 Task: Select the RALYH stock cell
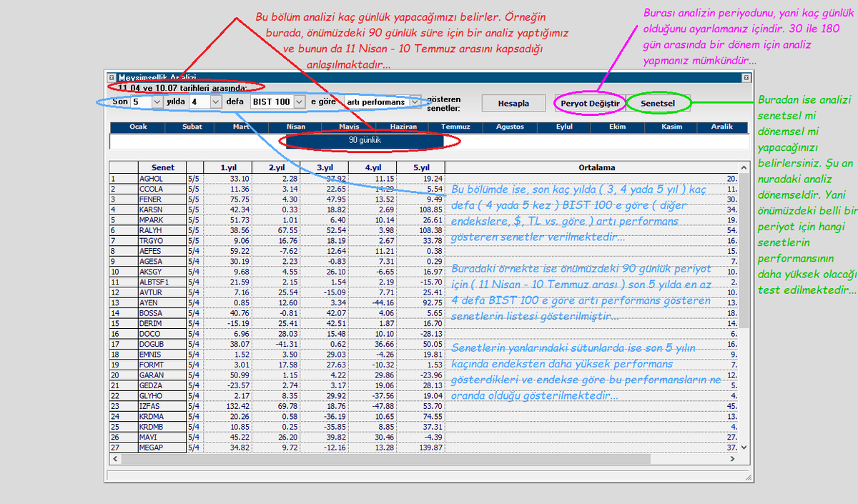pyautogui.click(x=162, y=230)
